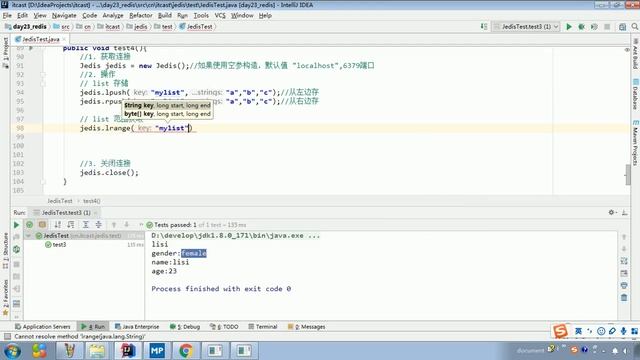Viewport: 640px width, 360px height.
Task: Open Windows Start button on taskbar
Action: tap(13, 351)
